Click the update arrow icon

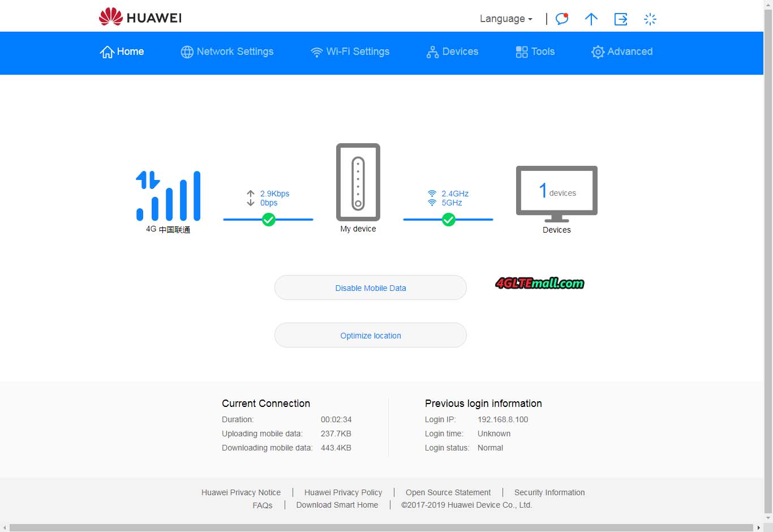click(x=591, y=19)
